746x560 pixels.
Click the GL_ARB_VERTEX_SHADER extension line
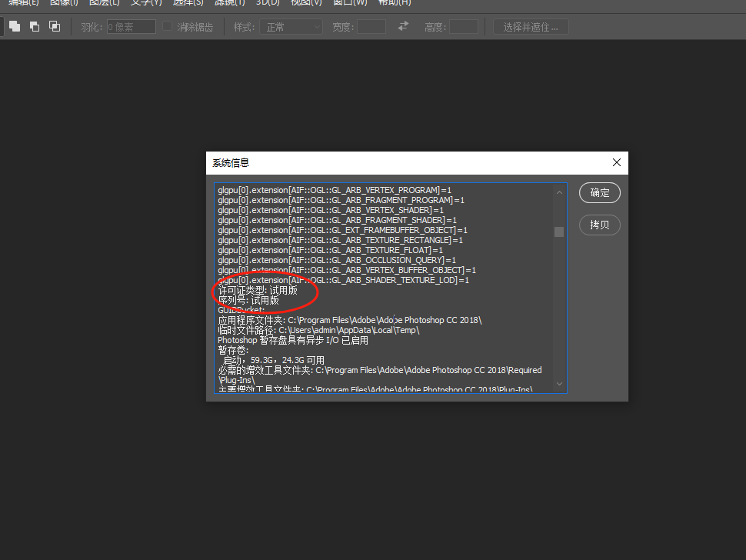pyautogui.click(x=331, y=210)
